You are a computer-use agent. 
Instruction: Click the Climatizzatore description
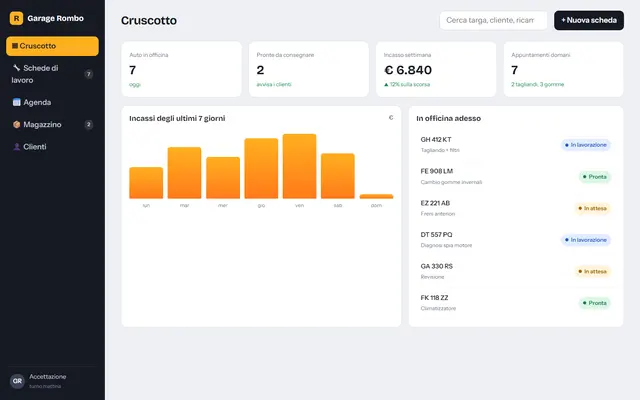(438, 308)
